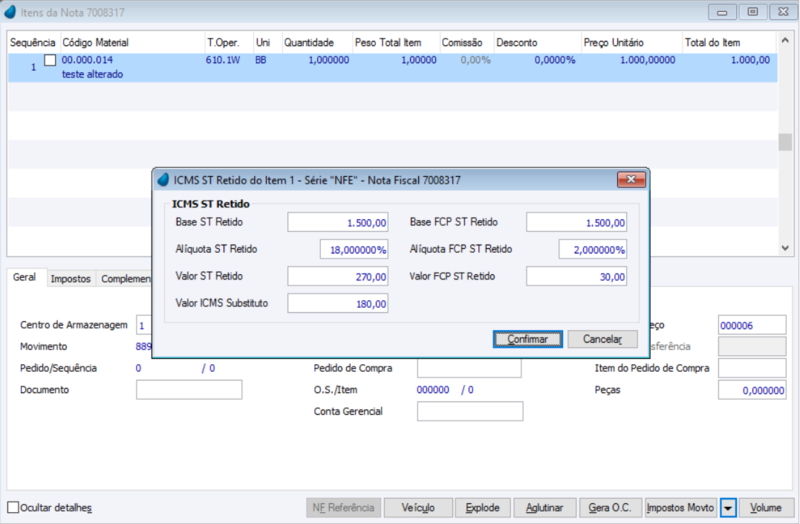Click the items grid scroll down arrow
Screen dimensions: 800x524
pos(785,248)
